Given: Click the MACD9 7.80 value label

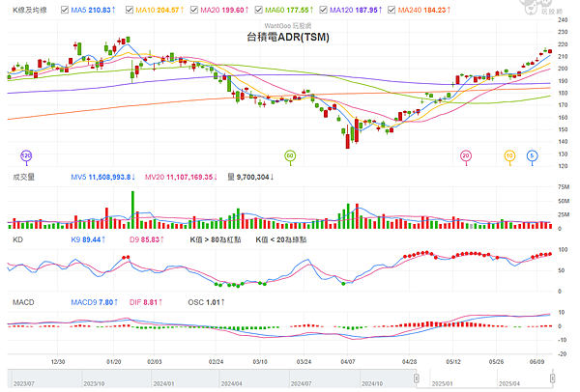Looking at the screenshot, I should click(x=94, y=302).
